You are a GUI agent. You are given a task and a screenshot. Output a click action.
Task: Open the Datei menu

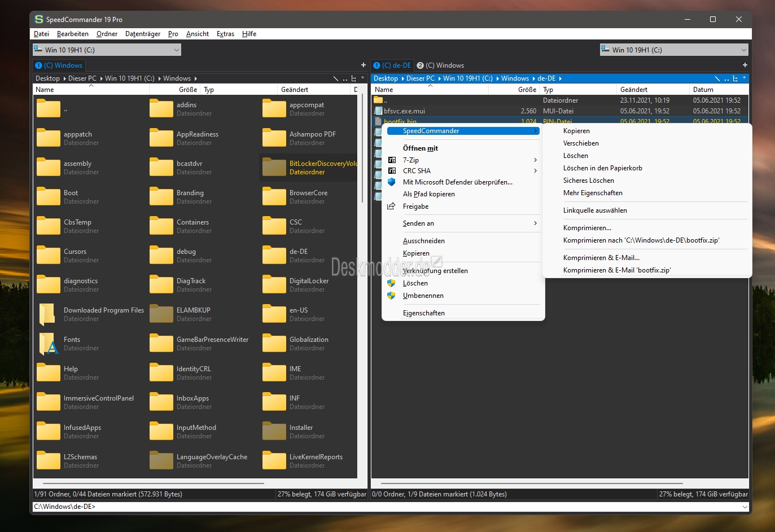[x=41, y=34]
